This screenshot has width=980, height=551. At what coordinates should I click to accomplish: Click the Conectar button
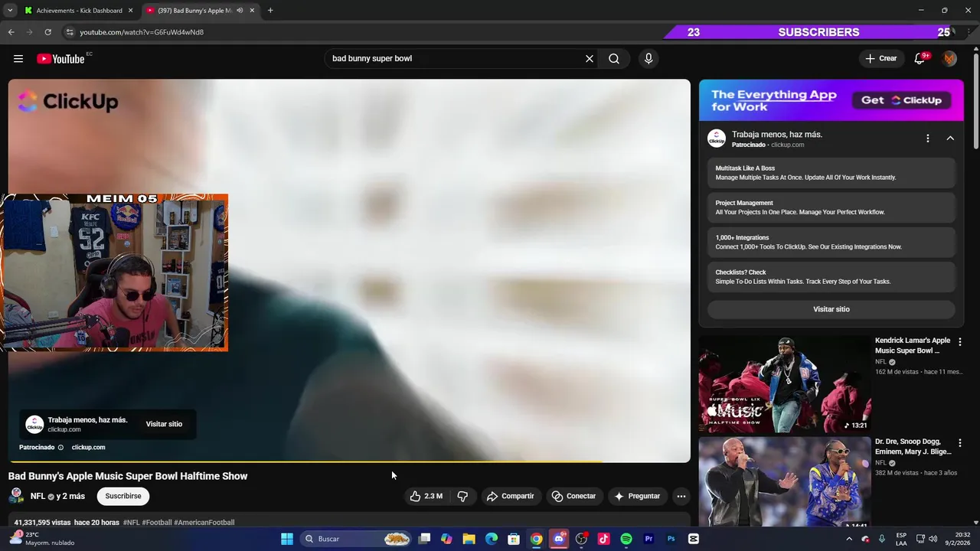(x=573, y=496)
